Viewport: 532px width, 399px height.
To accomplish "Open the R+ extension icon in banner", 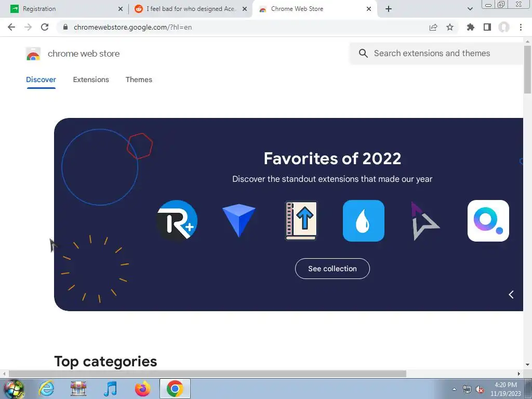I will [177, 220].
